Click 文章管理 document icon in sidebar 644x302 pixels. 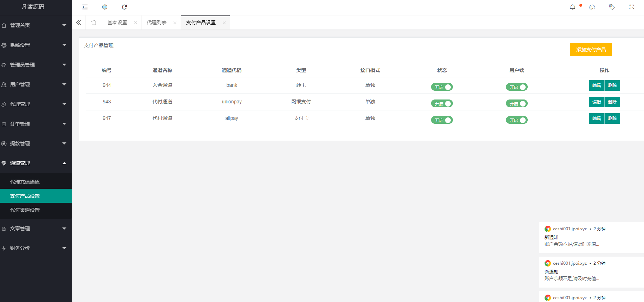point(4,229)
